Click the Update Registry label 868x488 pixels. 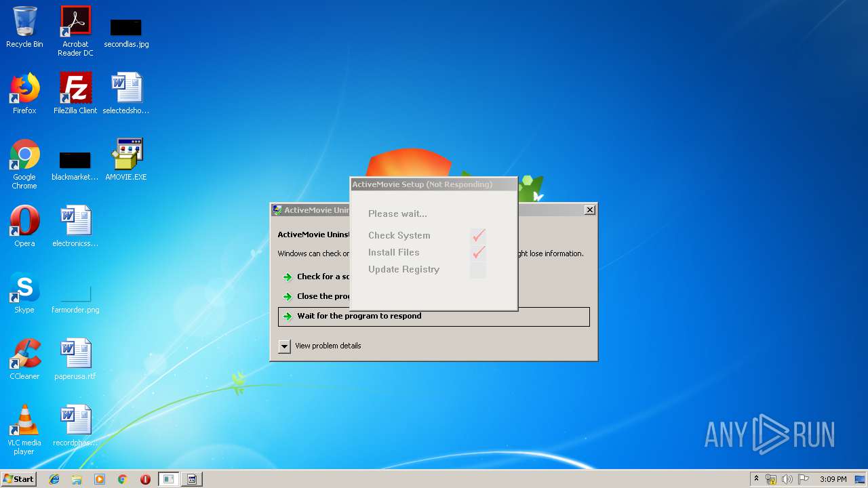point(403,269)
